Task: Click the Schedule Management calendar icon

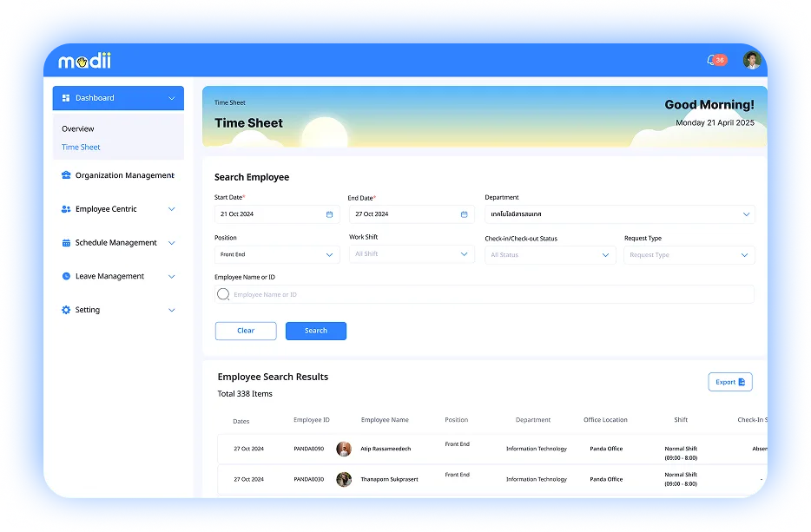Action: [x=66, y=242]
